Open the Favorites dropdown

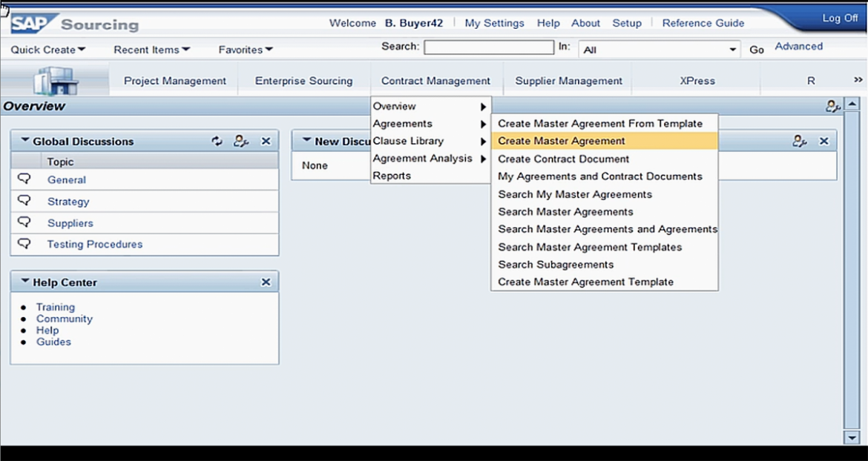coord(245,50)
